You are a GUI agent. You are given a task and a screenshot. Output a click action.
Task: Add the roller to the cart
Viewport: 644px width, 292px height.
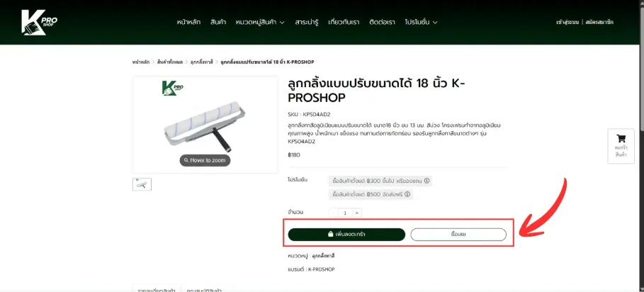click(346, 235)
